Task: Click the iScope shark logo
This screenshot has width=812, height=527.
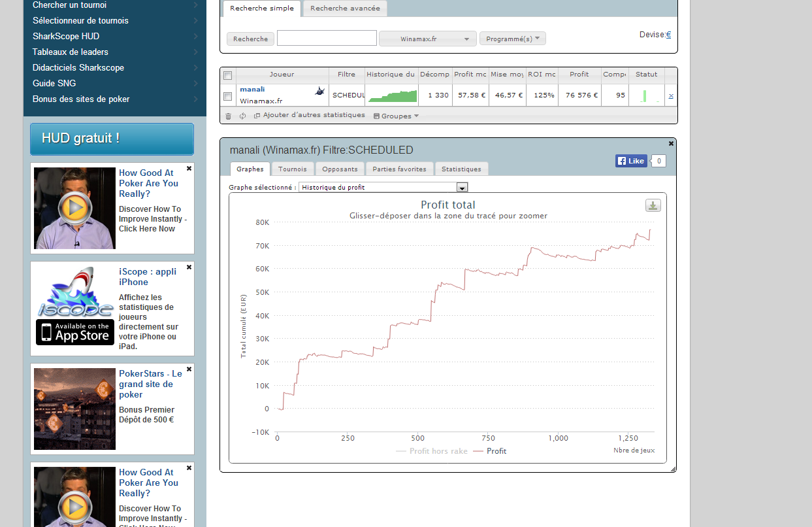Action: click(75, 292)
